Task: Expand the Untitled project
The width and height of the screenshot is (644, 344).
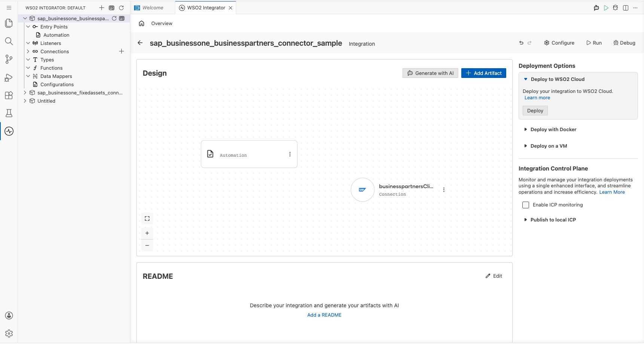Action: (25, 101)
